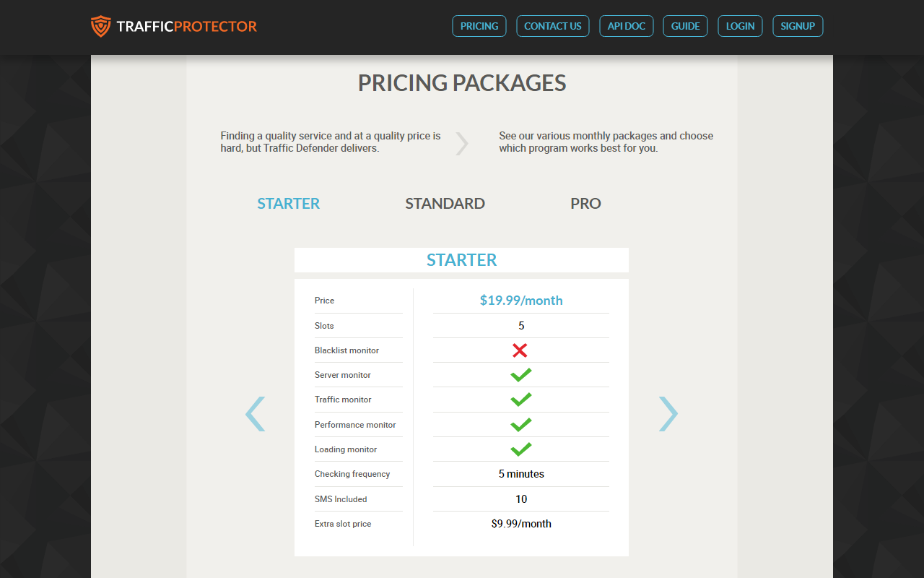Switch to the STANDARD package tab
Screen dimensions: 924x578
[445, 204]
